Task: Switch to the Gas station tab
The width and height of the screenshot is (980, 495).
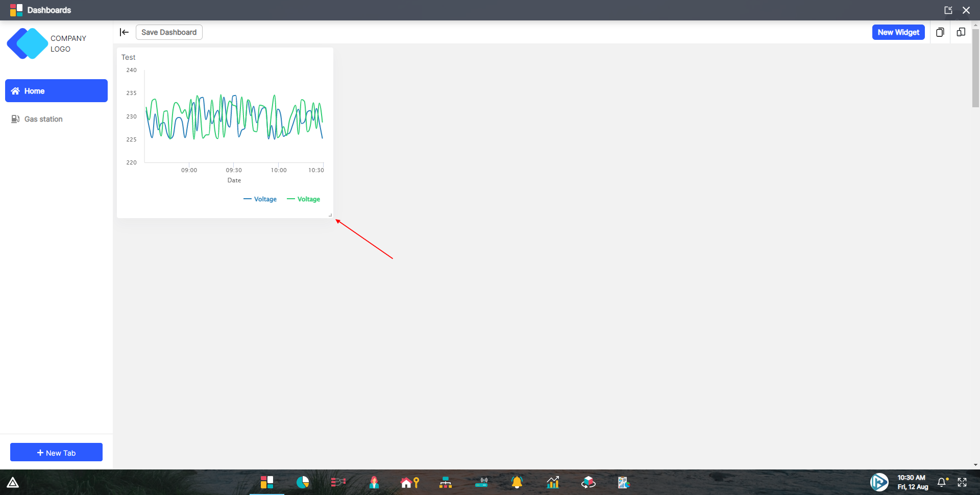Action: [43, 119]
